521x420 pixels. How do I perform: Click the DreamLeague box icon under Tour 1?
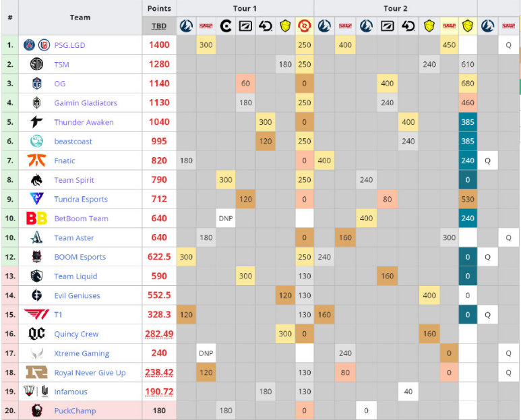click(245, 26)
